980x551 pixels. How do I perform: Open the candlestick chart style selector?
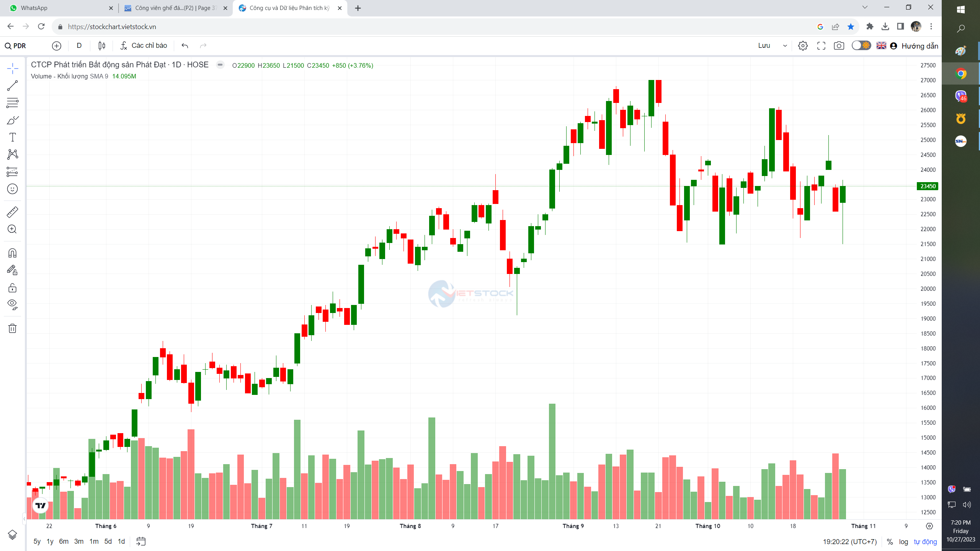[102, 46]
